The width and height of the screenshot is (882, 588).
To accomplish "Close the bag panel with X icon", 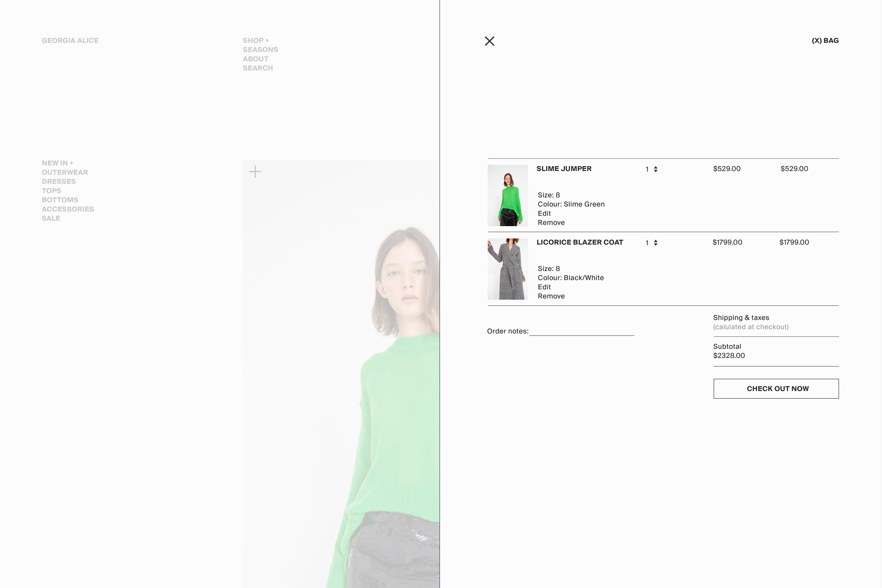I will (x=489, y=41).
